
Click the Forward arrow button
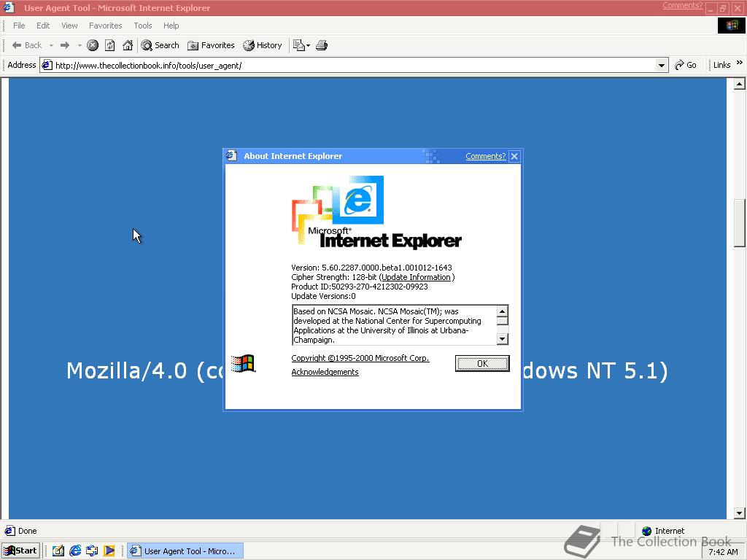(x=65, y=45)
